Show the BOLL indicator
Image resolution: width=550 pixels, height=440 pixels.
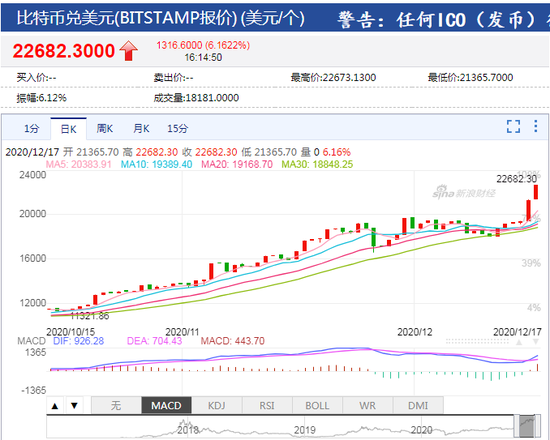317,406
